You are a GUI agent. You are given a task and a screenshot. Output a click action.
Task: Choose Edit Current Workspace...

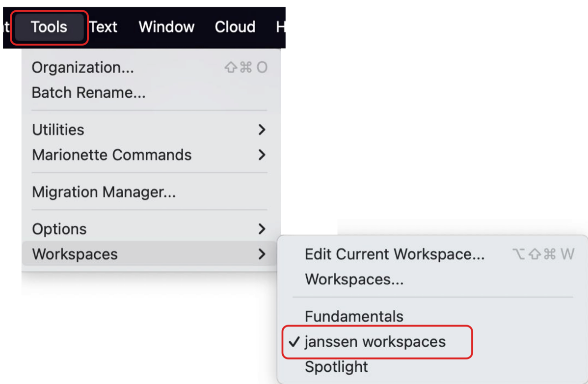395,254
